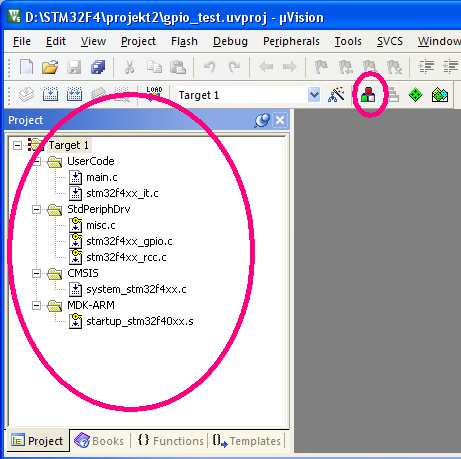The image size is (461, 459).
Task: Collapse the UserCode group
Action: [36, 162]
